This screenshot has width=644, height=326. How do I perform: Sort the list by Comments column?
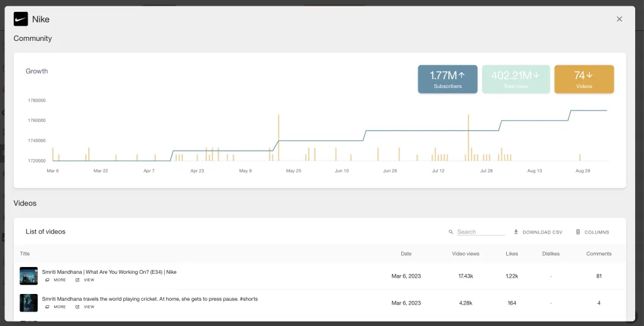[x=598, y=254]
